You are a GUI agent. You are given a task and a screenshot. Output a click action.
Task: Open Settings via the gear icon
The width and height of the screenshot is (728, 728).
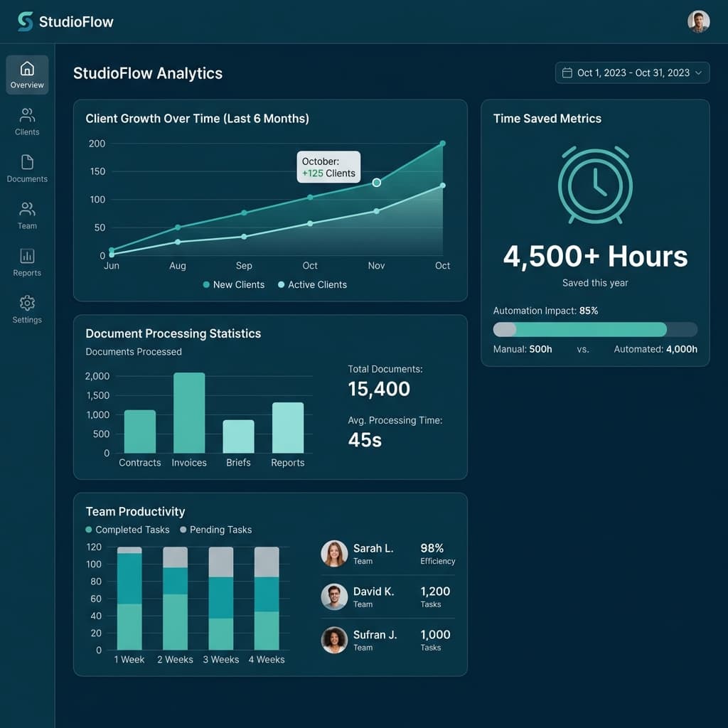click(26, 309)
